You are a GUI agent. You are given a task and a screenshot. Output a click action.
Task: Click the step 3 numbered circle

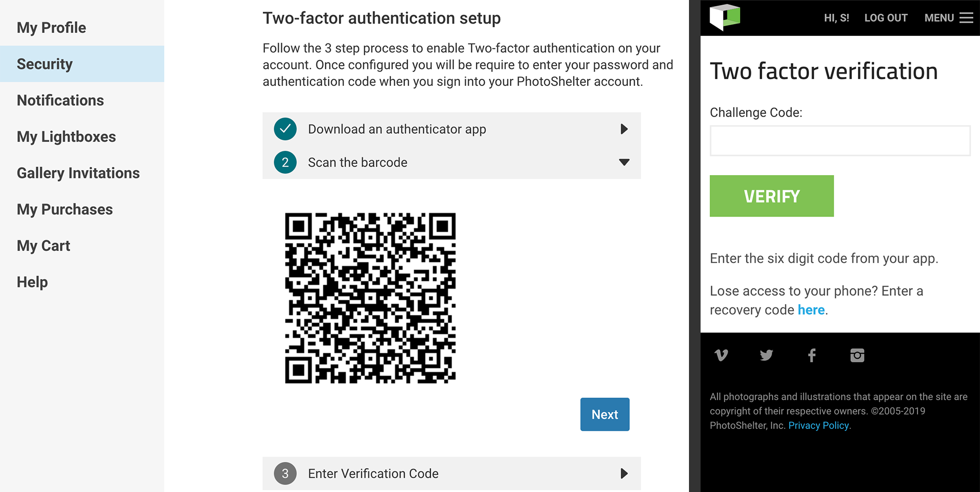tap(285, 473)
